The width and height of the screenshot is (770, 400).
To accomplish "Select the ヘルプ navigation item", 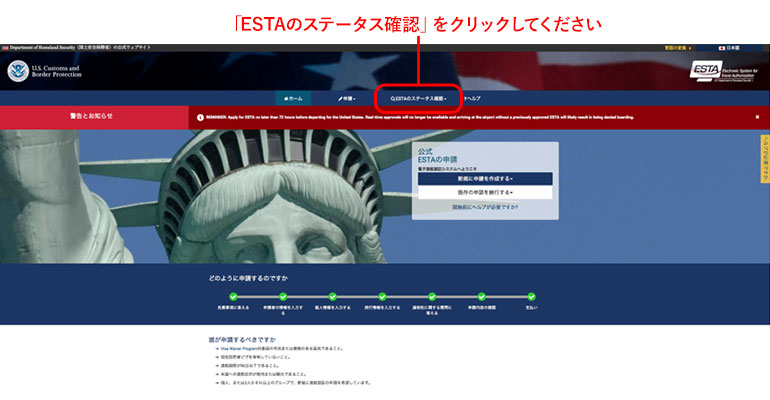I will pos(472,99).
